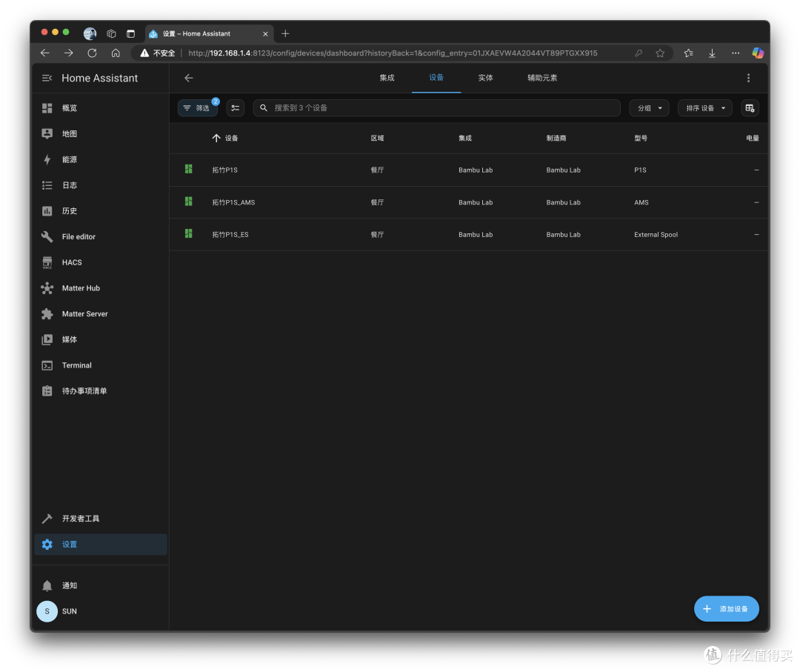Screen dimensions: 800x672
Task: Collapse the Home Assistant sidebar menu
Action: (47, 78)
